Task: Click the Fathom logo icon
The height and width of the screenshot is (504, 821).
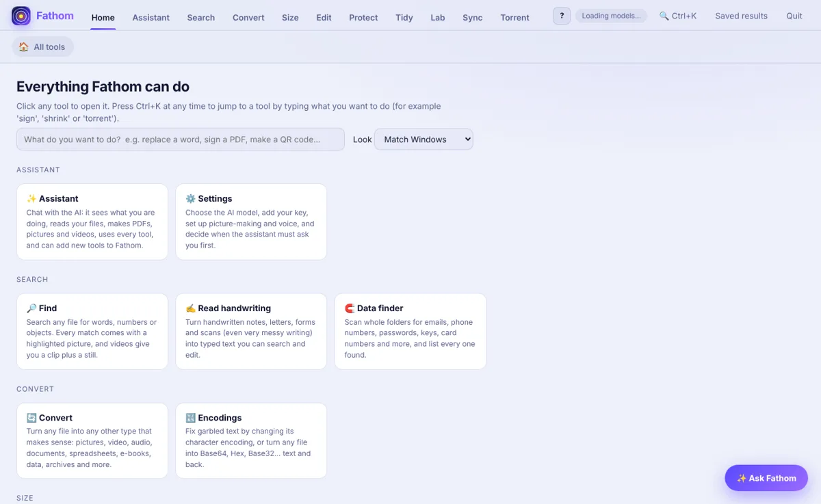Action: click(x=21, y=16)
